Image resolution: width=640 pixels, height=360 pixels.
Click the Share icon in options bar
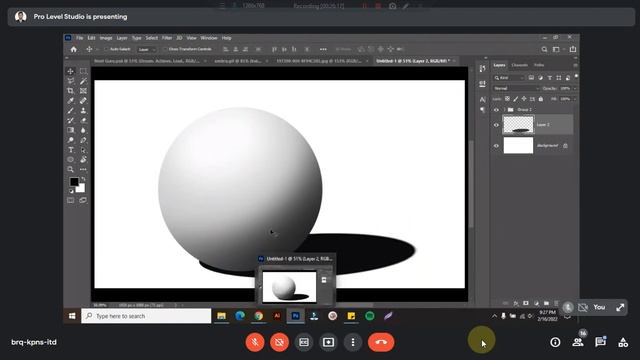[x=573, y=49]
